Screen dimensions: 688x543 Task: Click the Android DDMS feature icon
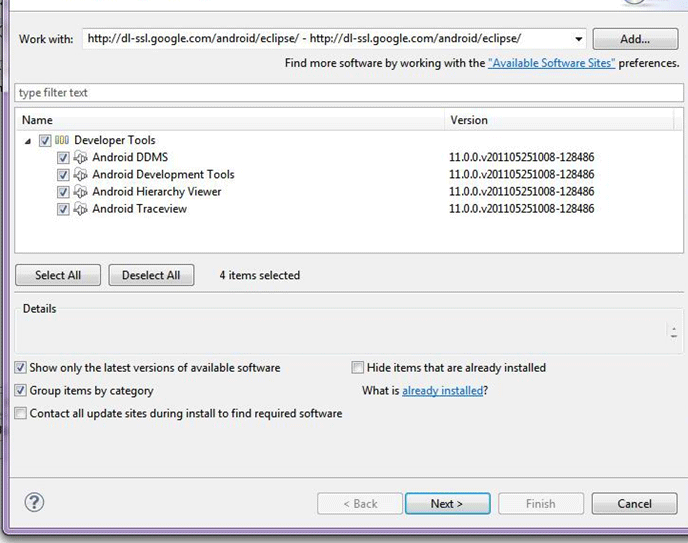click(x=80, y=157)
